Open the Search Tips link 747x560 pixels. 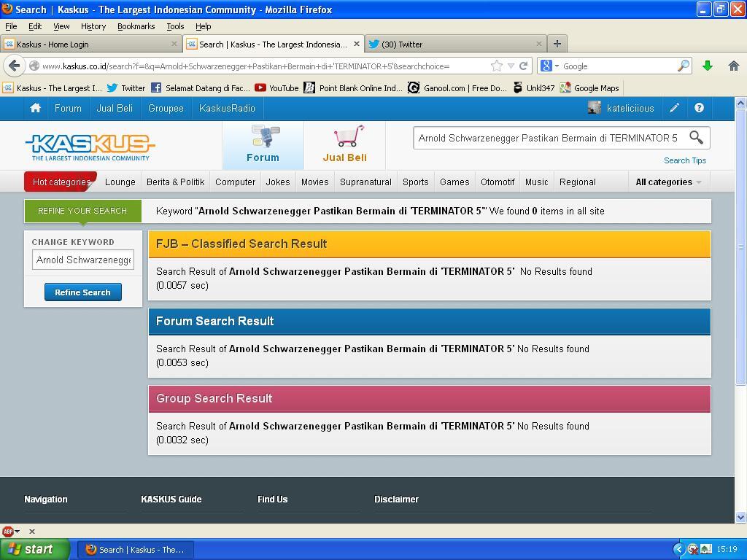pyautogui.click(x=685, y=160)
